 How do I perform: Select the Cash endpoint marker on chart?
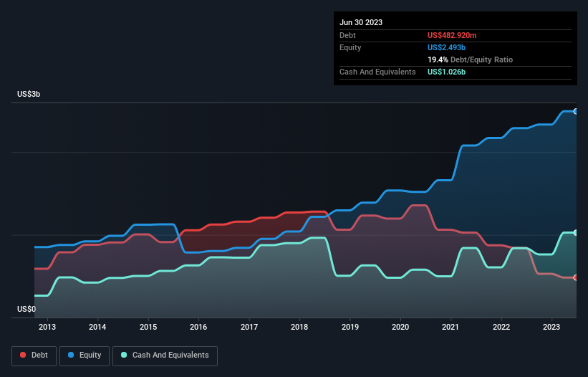576,232
